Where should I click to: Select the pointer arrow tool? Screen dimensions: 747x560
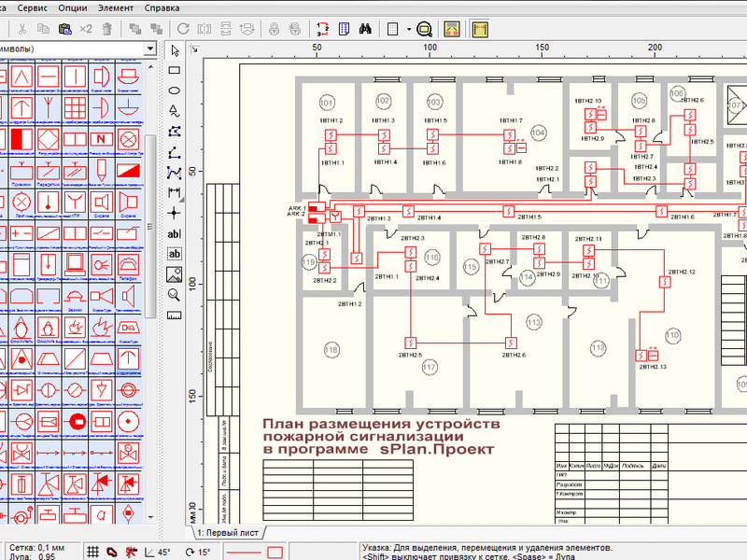coord(174,49)
